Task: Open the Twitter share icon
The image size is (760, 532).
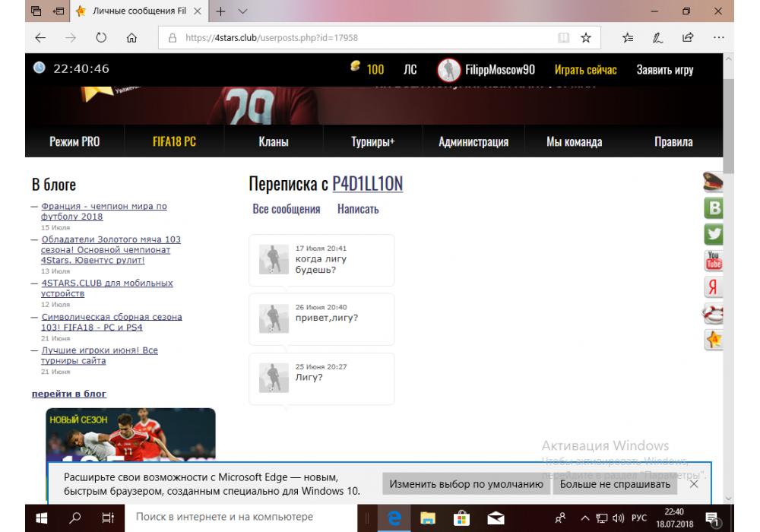Action: [x=714, y=234]
